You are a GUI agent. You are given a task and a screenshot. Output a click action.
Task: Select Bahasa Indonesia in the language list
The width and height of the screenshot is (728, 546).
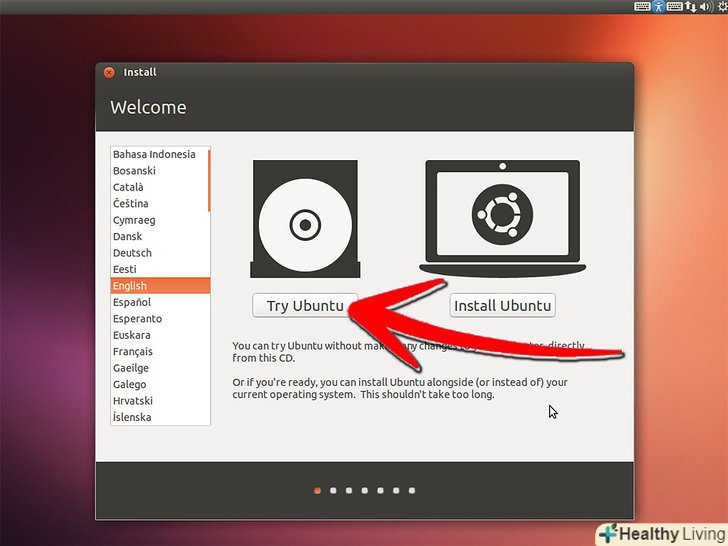[160, 154]
